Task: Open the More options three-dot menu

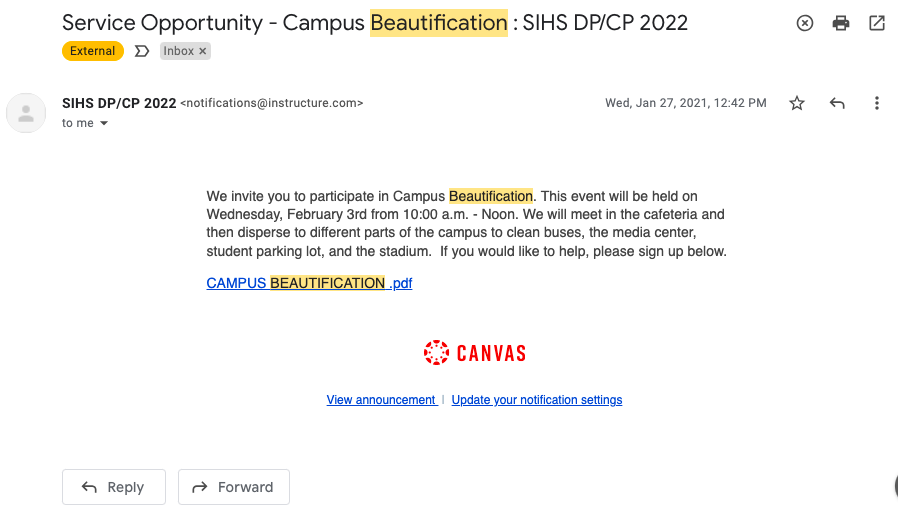Action: pos(877,103)
